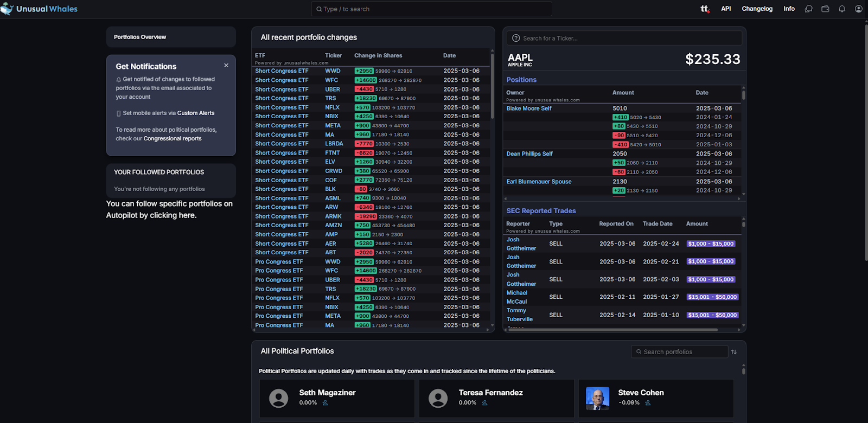Click Steve Cohen's follow person icon
The height and width of the screenshot is (423, 868).
648,403
